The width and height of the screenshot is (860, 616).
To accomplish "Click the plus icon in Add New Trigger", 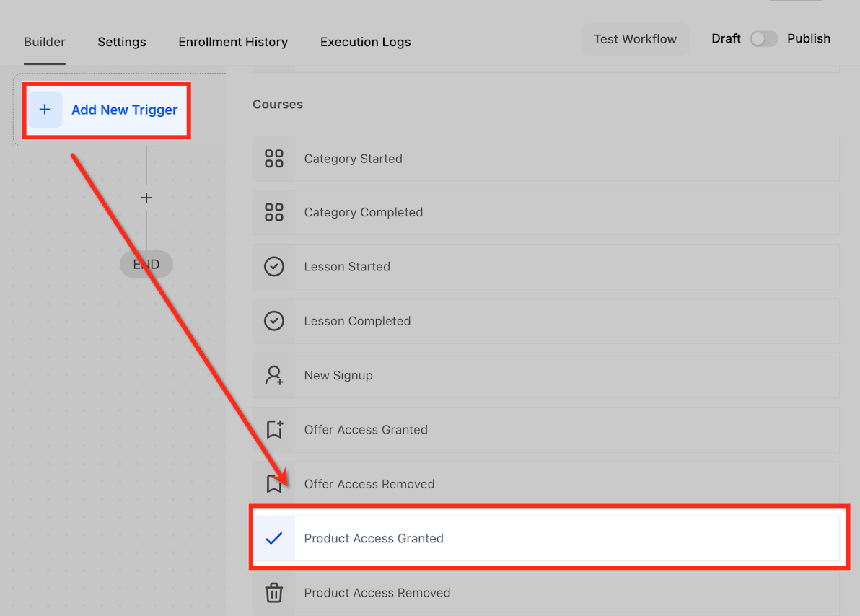I will tap(45, 110).
